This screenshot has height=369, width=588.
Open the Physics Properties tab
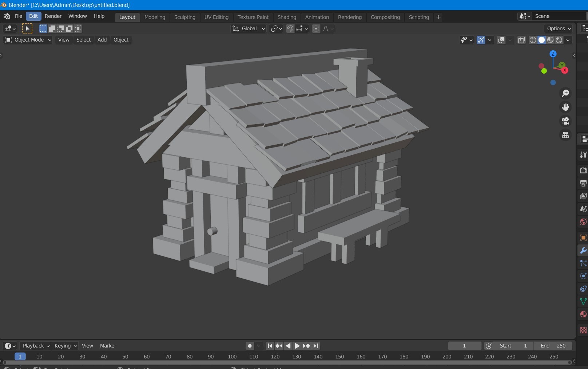coord(583,276)
